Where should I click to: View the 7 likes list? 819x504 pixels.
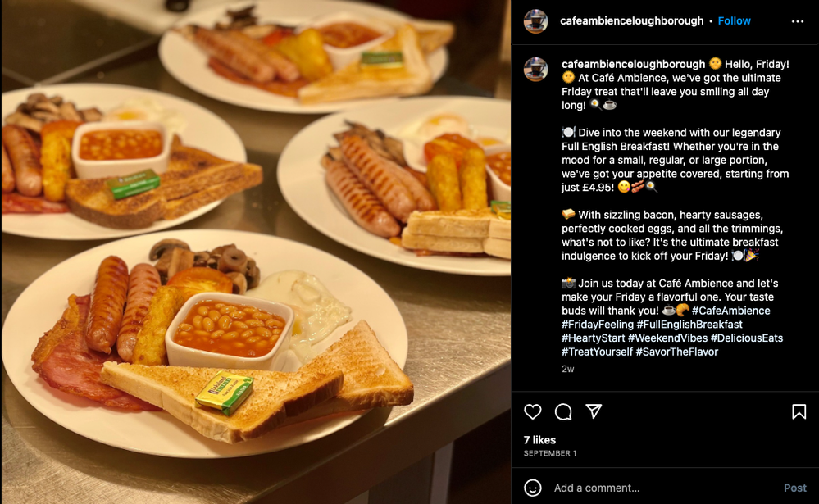click(539, 440)
